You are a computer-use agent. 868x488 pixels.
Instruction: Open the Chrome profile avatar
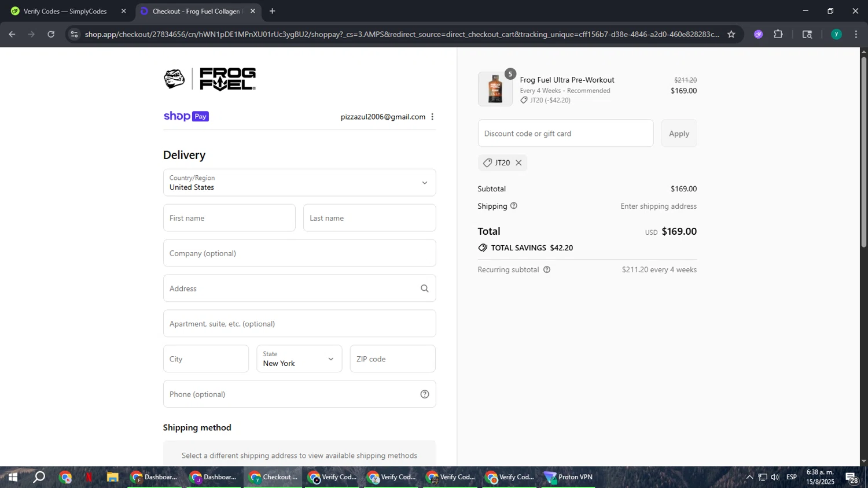pyautogui.click(x=836, y=34)
